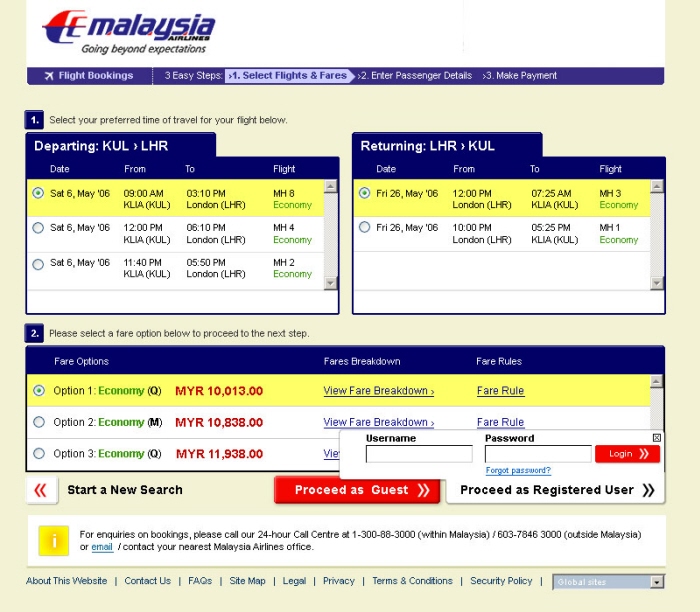The width and height of the screenshot is (700, 612).
Task: Open Legal footer link
Action: coord(294,581)
